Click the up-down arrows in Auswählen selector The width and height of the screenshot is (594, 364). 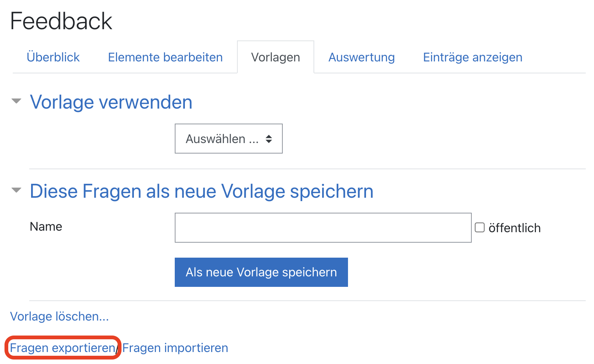[268, 139]
